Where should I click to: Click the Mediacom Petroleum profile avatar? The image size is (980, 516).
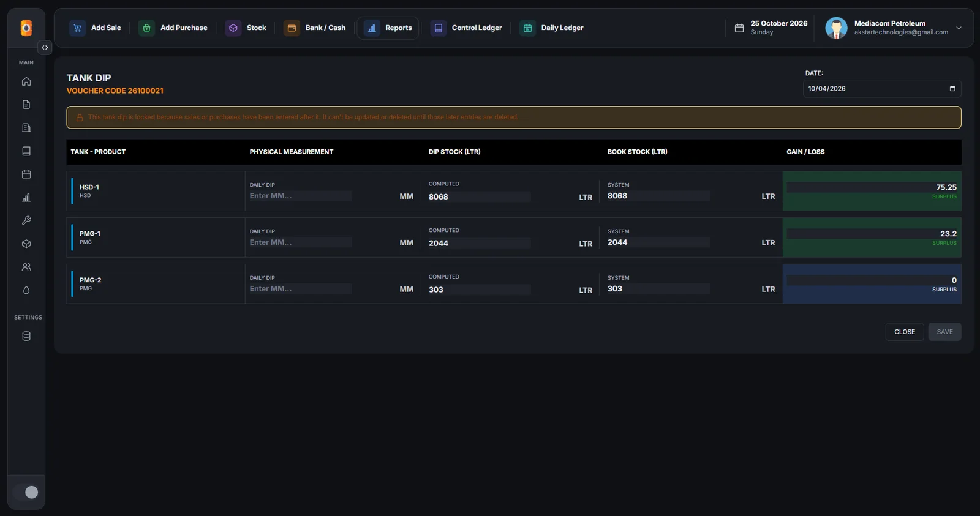pyautogui.click(x=836, y=28)
